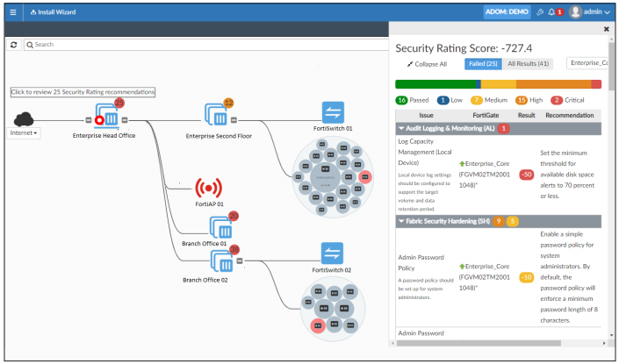Sort by the FortiGate column header

[x=486, y=115]
